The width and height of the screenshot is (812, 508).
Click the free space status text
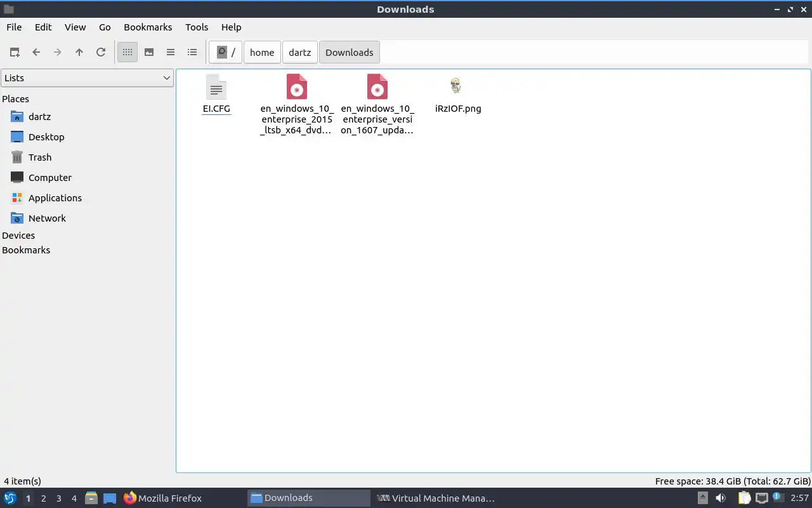(x=733, y=481)
